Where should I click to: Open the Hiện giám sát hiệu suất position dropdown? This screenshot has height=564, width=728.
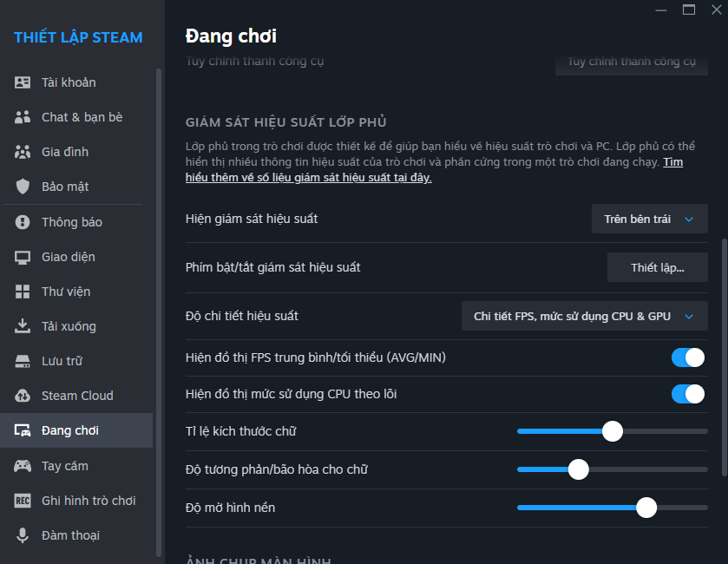click(x=649, y=220)
